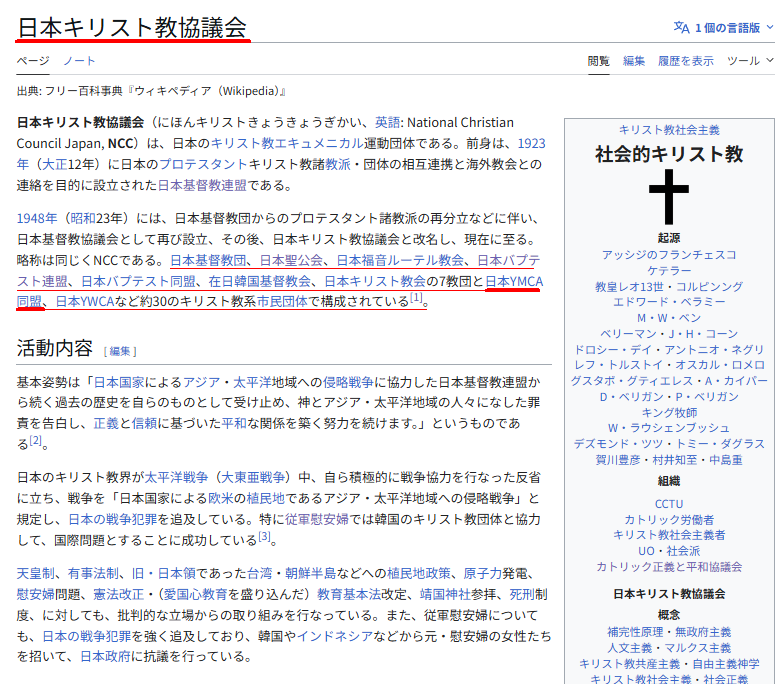The height and width of the screenshot is (684, 784).
Task: Open レフ・トルストイ sidebar link
Action: tap(618, 365)
